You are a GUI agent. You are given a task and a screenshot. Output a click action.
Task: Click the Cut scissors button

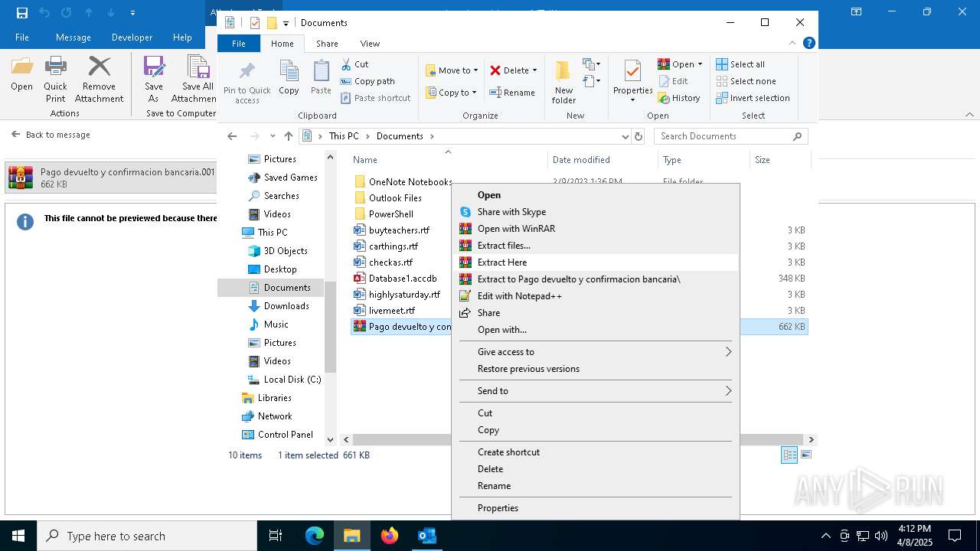[x=354, y=64]
